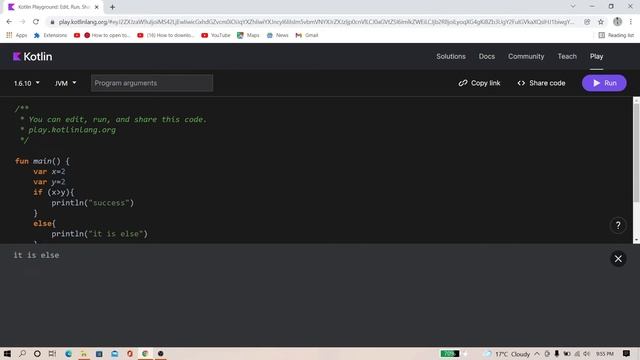
Task: Focus the Program arguments field
Action: [152, 83]
